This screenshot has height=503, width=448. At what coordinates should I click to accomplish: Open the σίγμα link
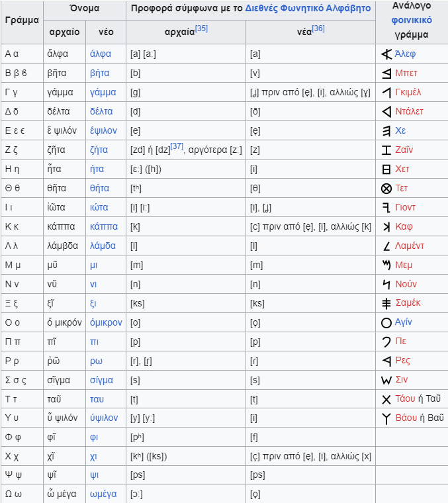point(101,380)
